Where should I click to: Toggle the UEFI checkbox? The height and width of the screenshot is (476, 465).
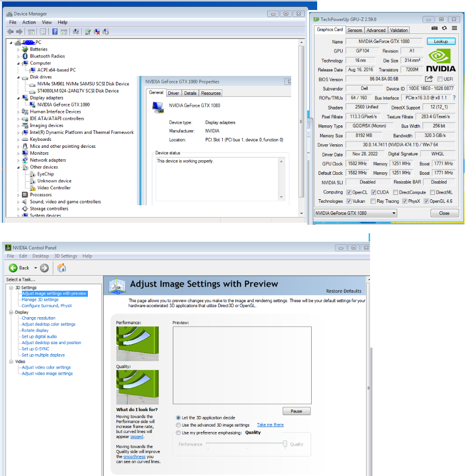click(440, 79)
